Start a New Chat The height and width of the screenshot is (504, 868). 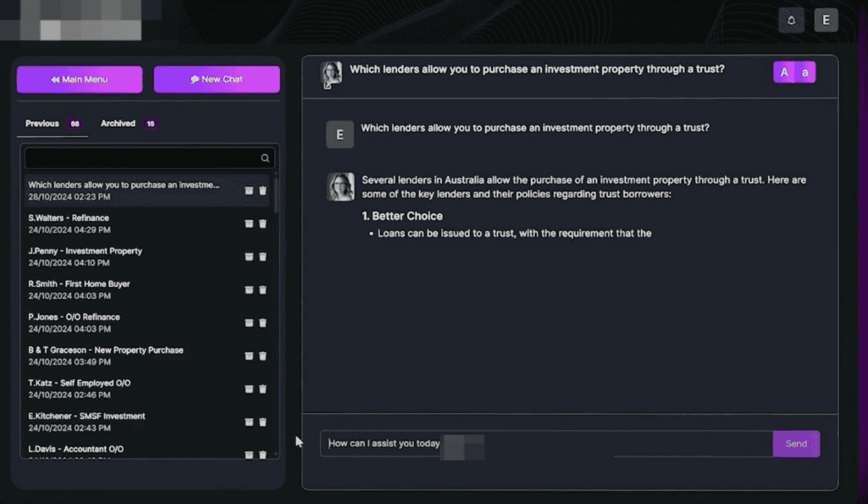[216, 79]
